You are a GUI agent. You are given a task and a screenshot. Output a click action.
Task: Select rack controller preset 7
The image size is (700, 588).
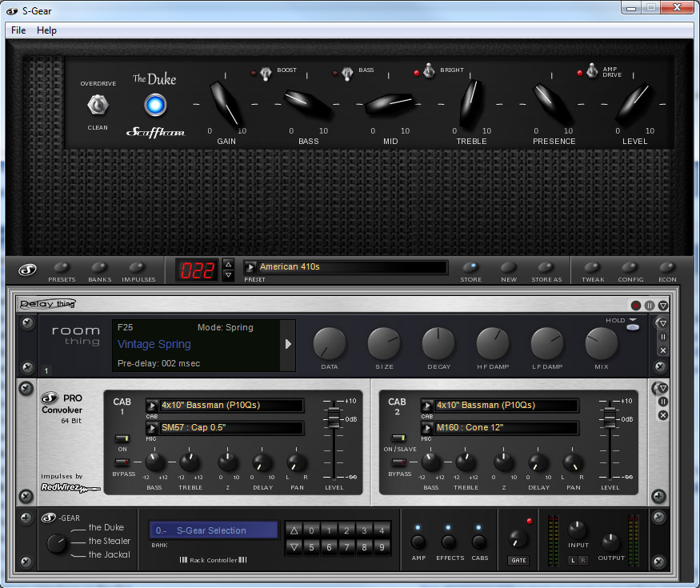(346, 547)
